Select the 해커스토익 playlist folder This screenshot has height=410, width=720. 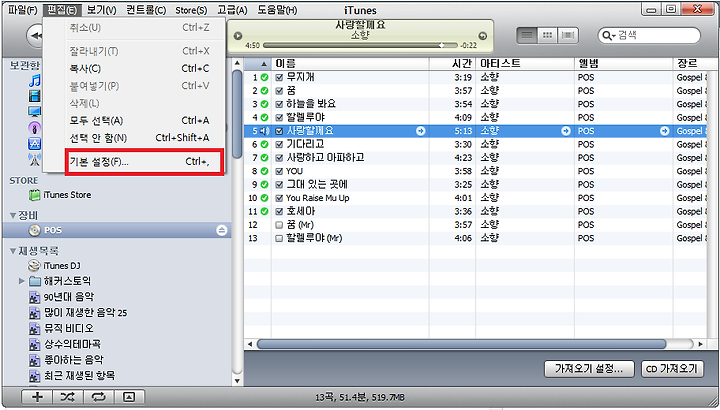tap(60, 281)
